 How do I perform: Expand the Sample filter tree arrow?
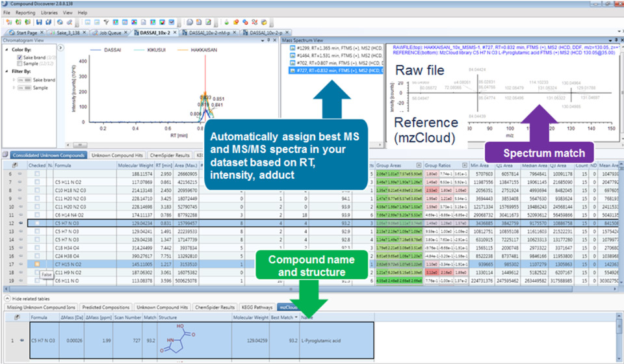(14, 88)
